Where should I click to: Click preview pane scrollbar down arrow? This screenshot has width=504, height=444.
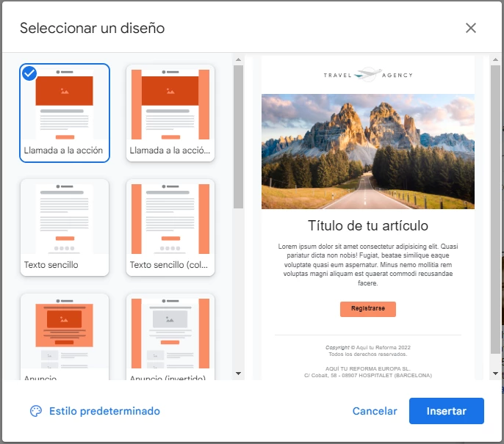(495, 374)
